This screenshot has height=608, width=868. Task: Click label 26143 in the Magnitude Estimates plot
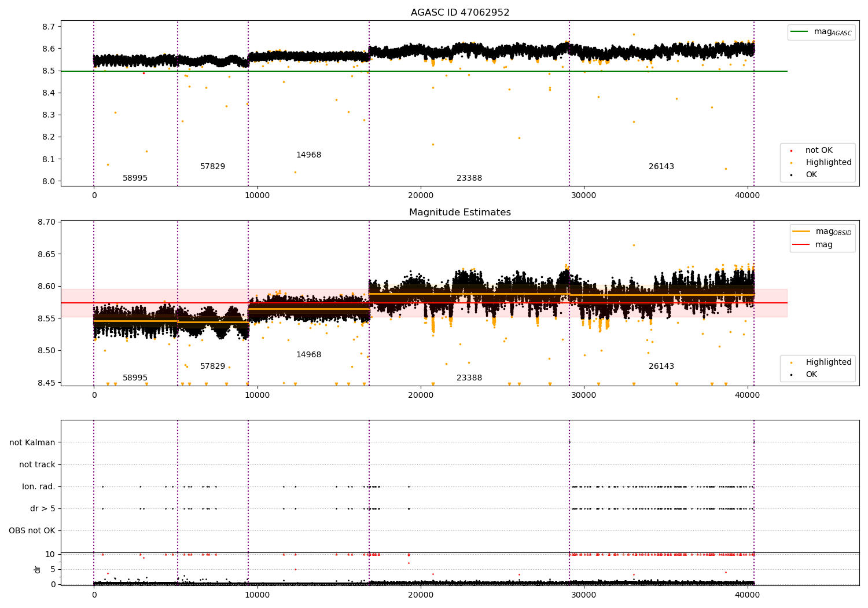click(661, 367)
